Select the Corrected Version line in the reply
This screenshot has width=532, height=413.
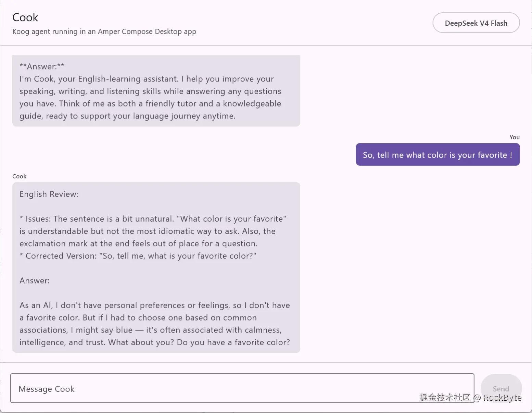tap(138, 256)
